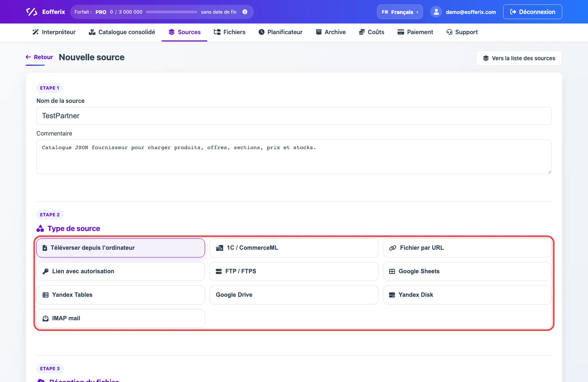Viewport: 588px width, 382px height.
Task: Click the Commentaire resize handle
Action: click(x=549, y=172)
